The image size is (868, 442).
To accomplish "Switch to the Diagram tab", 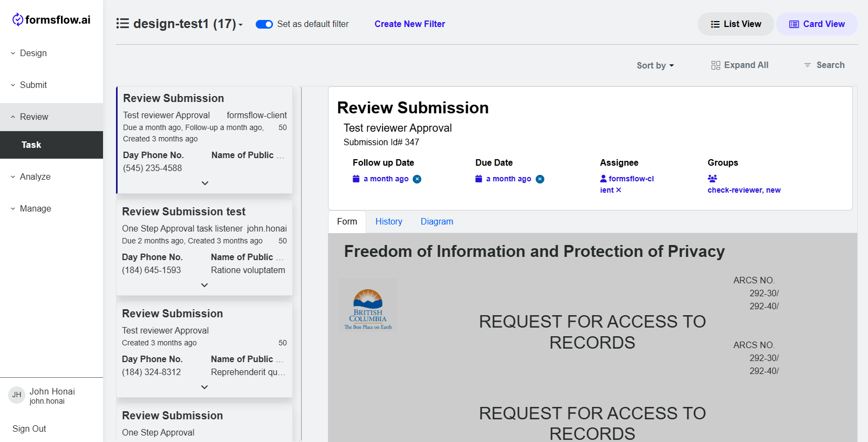I will pos(437,222).
